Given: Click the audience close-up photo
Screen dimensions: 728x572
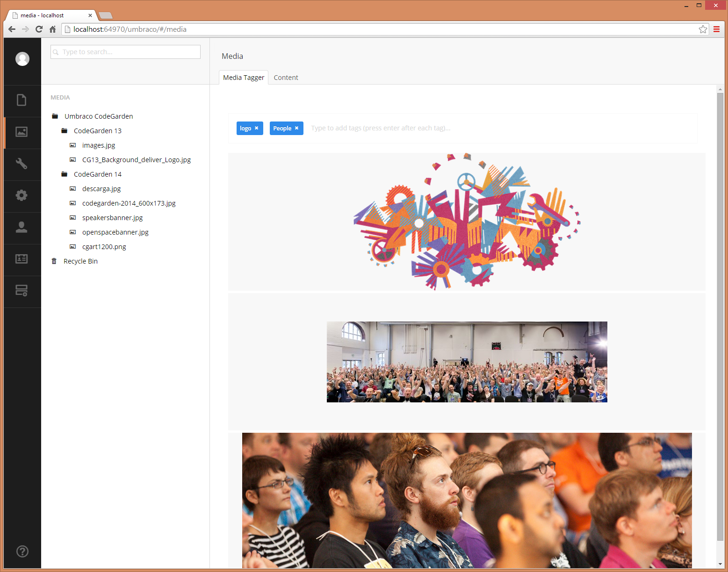Looking at the screenshot, I should pyautogui.click(x=467, y=500).
